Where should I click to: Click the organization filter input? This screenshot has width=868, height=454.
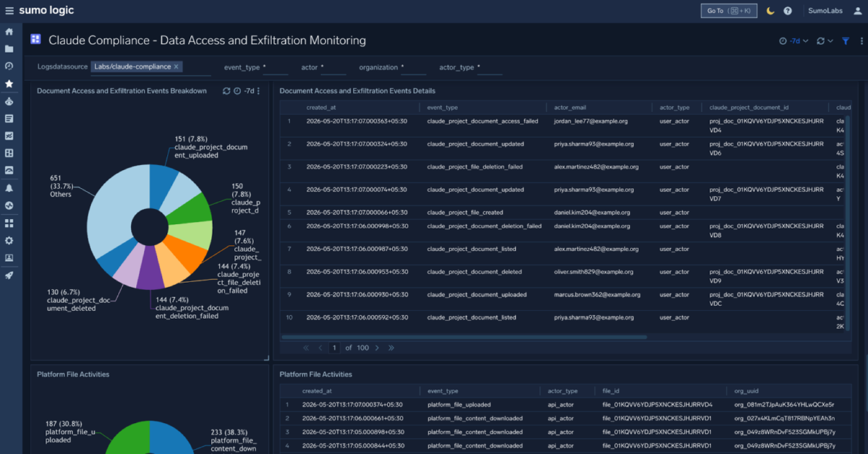point(414,67)
